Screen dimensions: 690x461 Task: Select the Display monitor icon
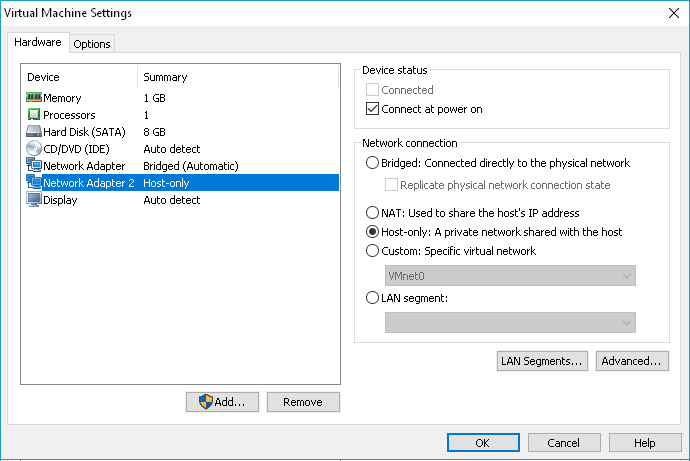[x=33, y=200]
